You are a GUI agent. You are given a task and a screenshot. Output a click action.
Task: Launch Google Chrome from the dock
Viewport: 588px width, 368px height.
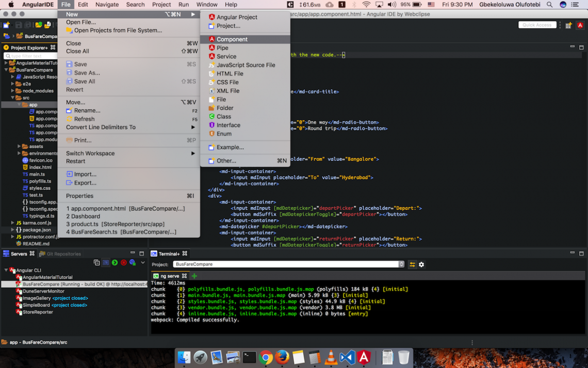pyautogui.click(x=266, y=357)
